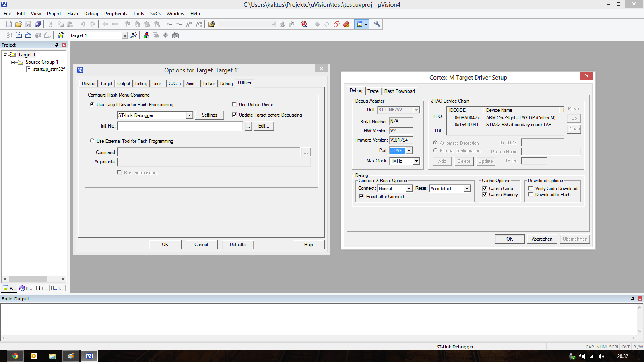Viewport: 644px width, 362px height.
Task: Click the Save All toolbar icon
Action: [38, 24]
